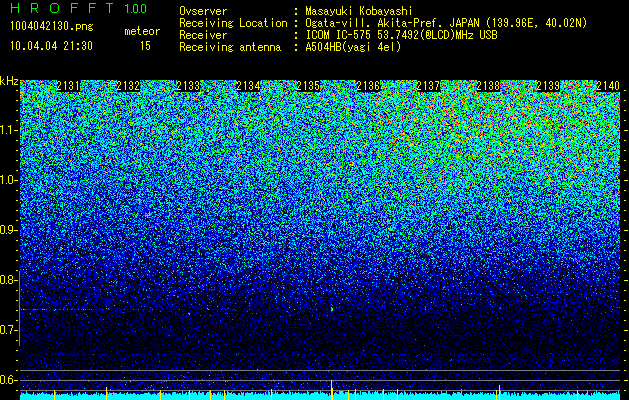Select the Ogata-vill. Akita-Pref. JAPAN location text
The width and height of the screenshot is (629, 400).
pos(446,23)
